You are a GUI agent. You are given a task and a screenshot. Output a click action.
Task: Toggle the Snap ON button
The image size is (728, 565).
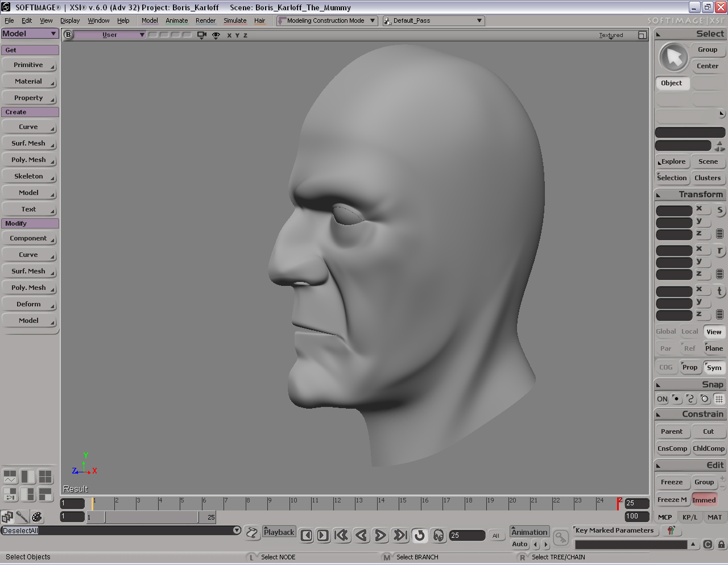point(662,399)
